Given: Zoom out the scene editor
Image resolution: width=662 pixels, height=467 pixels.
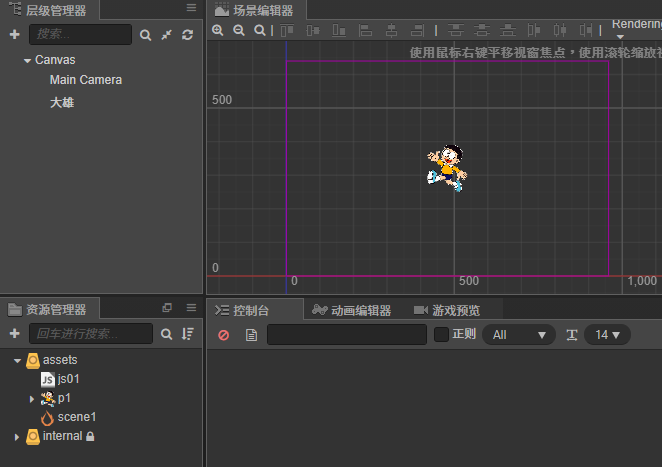Looking at the screenshot, I should 239,30.
